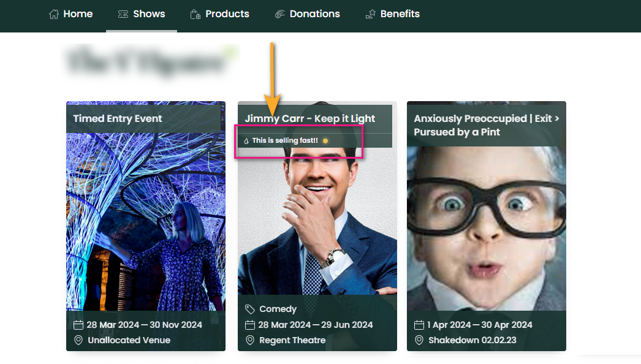Image resolution: width=641 pixels, height=364 pixels.
Task: Click 'This is selling fast!!' text
Action: pyautogui.click(x=285, y=140)
